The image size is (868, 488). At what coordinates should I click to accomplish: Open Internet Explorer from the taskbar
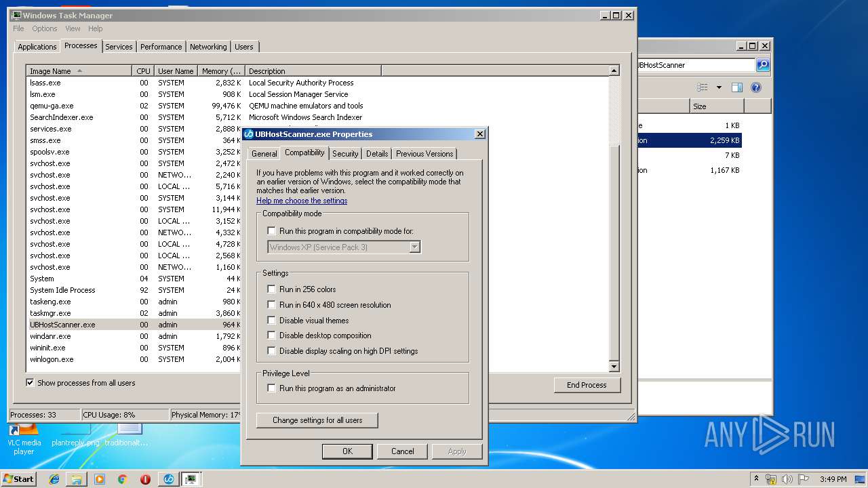(54, 479)
